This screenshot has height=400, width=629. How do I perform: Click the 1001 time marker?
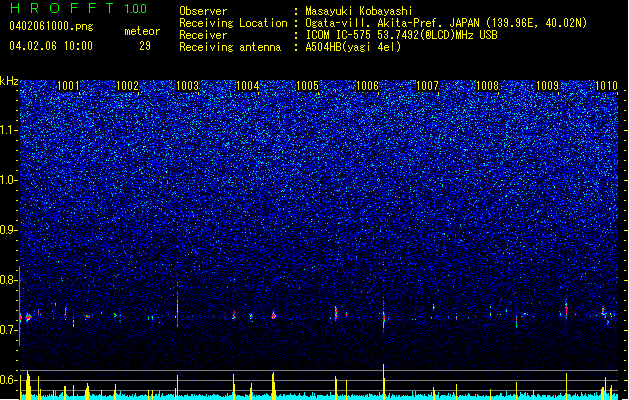click(68, 86)
